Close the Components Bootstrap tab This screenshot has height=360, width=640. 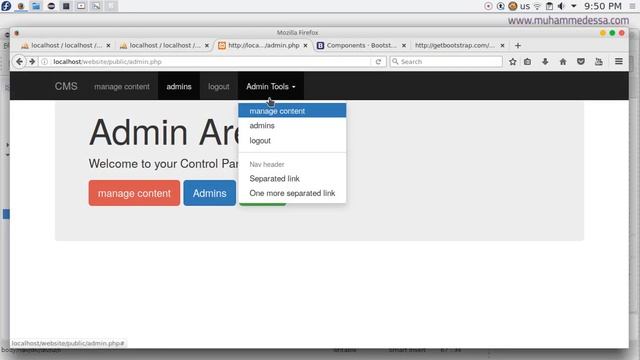pyautogui.click(x=404, y=45)
